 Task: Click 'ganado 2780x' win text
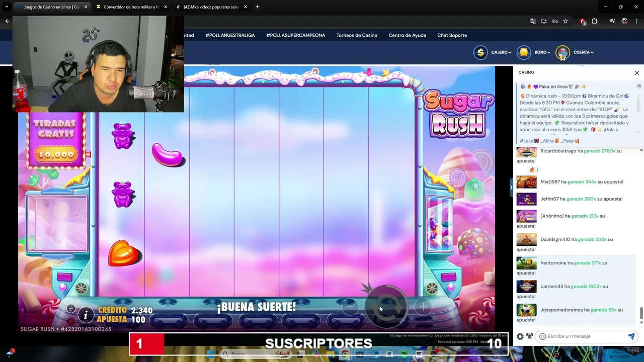(599, 151)
